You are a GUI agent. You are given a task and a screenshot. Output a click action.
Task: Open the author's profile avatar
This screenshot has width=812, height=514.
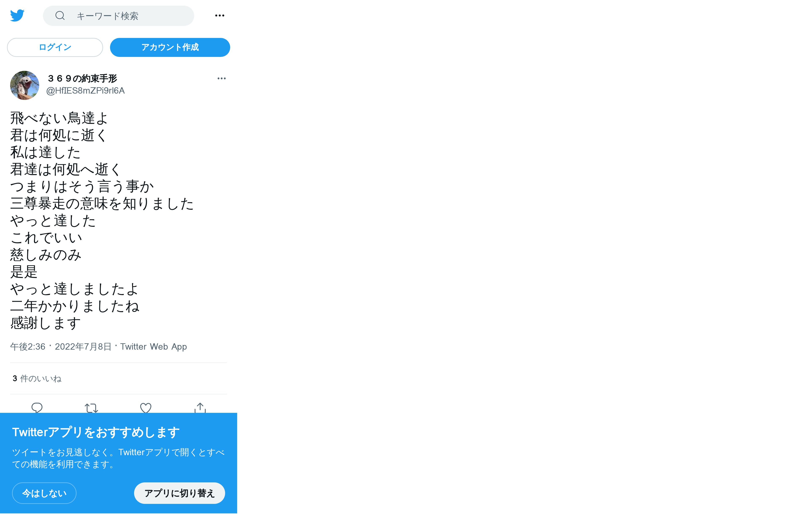[x=25, y=85]
